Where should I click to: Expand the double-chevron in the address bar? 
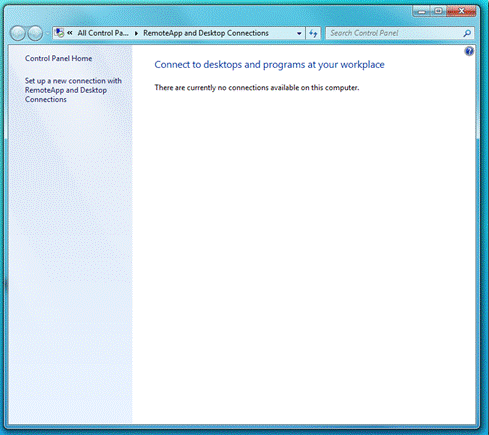coord(70,33)
